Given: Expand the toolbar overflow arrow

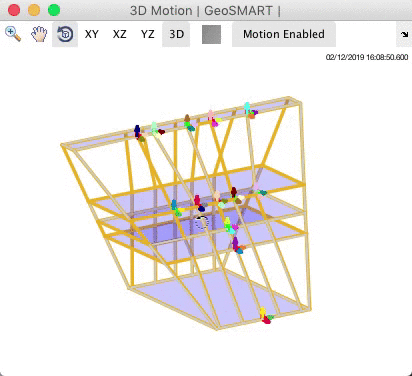Looking at the screenshot, I should (x=404, y=34).
